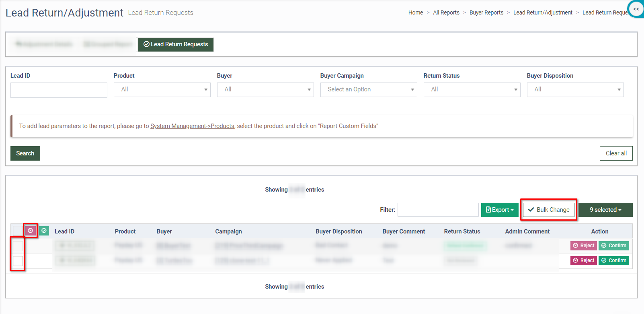
Task: Open the System Management->Products link
Action: [192, 126]
